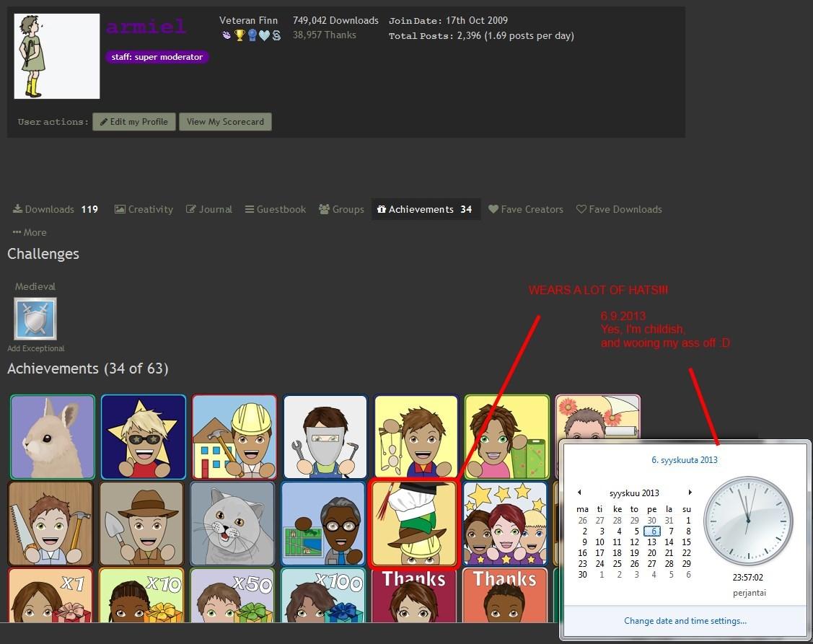Open the Fave Creators tab
Image resolution: width=813 pixels, height=644 pixels.
[x=526, y=209]
